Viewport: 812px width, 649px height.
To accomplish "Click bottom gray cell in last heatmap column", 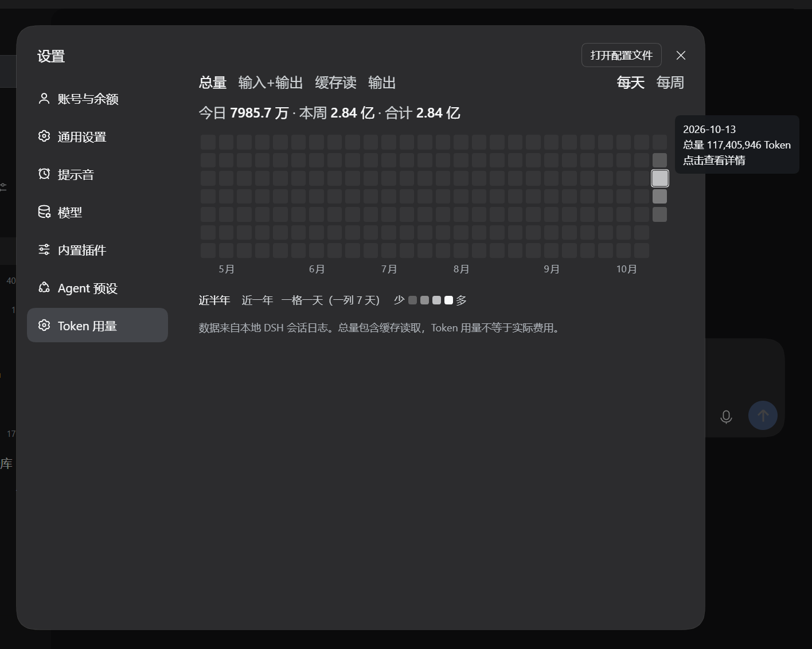I will [660, 214].
